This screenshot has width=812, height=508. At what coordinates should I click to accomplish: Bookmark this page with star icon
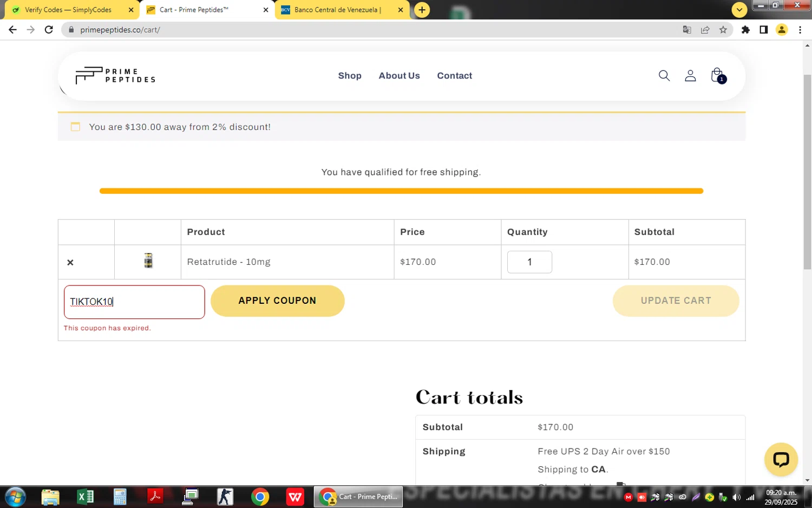point(723,30)
